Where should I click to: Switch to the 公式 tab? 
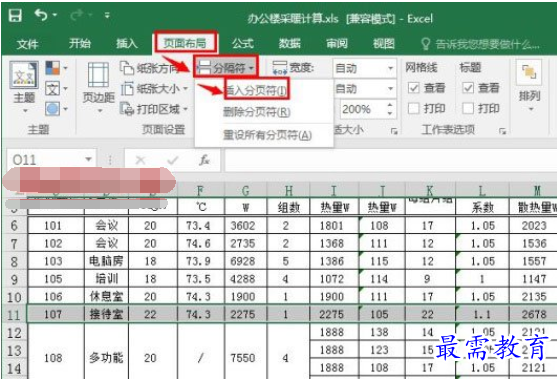tap(243, 44)
